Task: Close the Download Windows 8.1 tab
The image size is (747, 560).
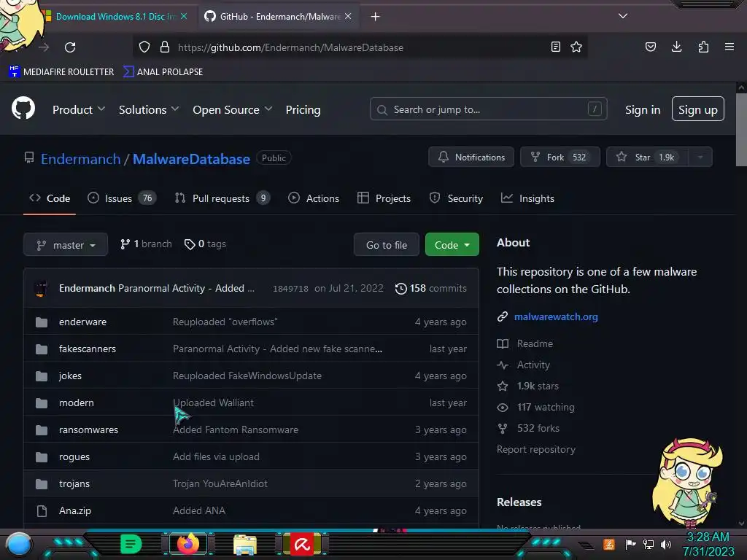Action: [x=184, y=16]
